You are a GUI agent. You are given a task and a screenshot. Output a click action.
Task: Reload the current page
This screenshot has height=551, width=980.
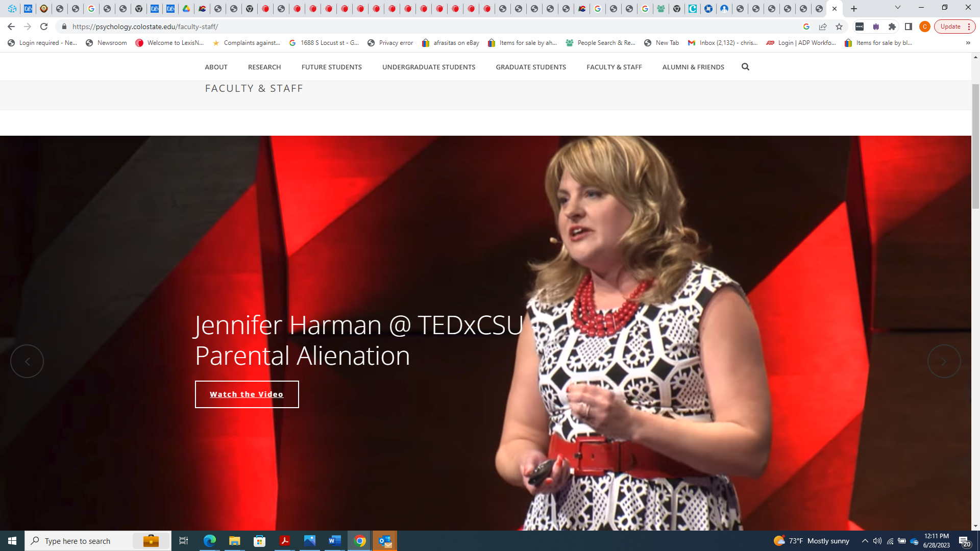tap(44, 27)
